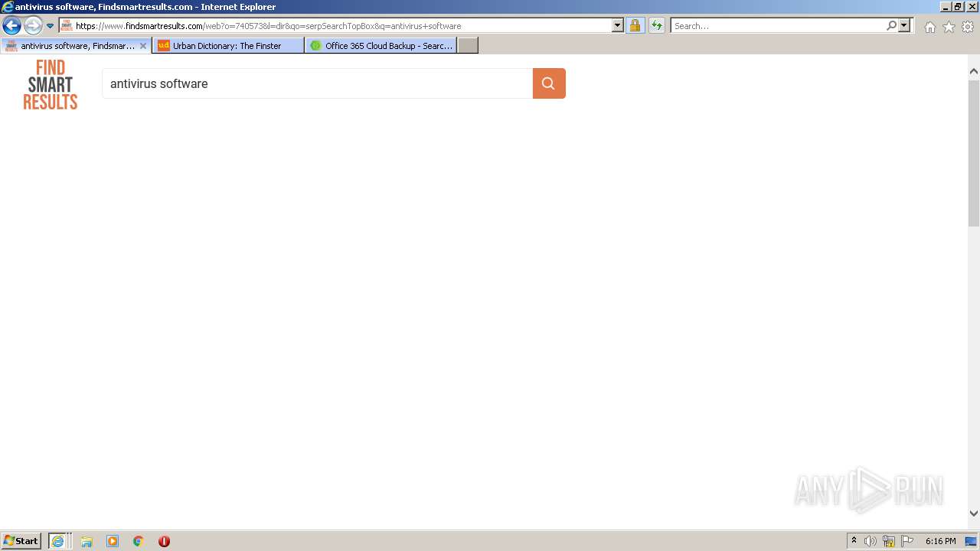The height and width of the screenshot is (551, 980).
Task: Show hidden system tray icons arrow
Action: coord(854,541)
